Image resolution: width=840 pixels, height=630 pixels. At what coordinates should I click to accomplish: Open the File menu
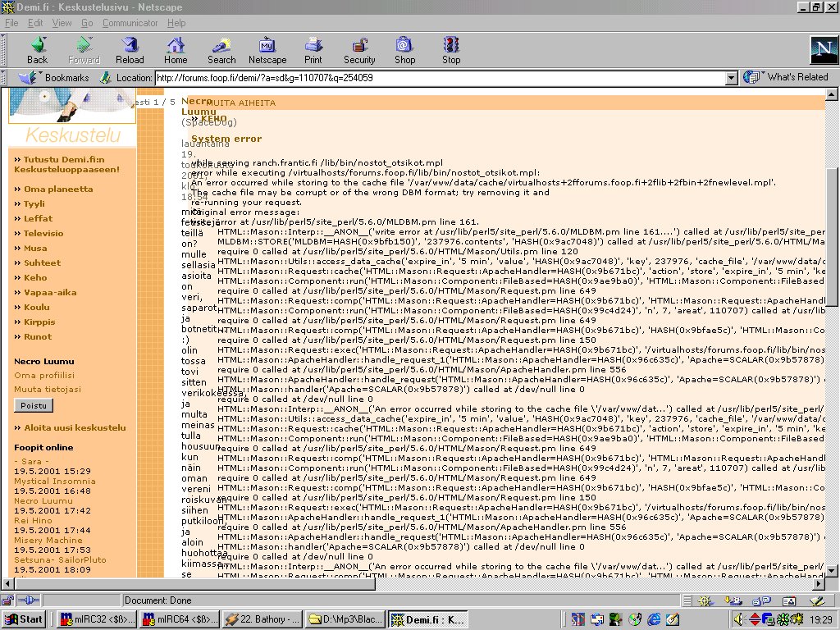coord(11,23)
